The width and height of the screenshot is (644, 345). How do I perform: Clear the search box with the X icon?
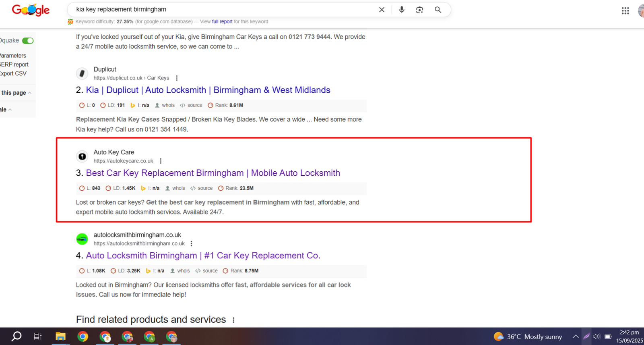tap(382, 10)
